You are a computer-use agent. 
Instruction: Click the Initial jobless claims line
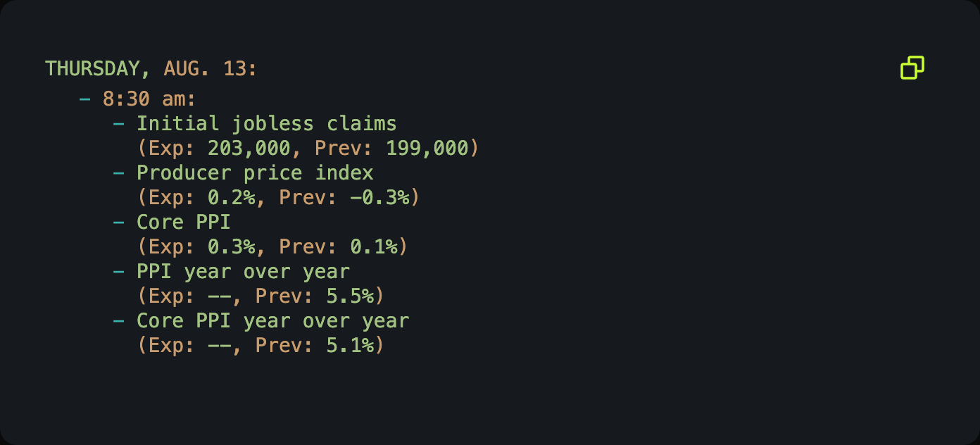tap(267, 124)
